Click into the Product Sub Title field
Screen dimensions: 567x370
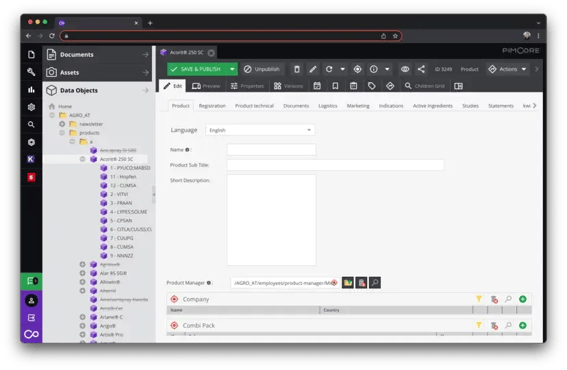335,165
